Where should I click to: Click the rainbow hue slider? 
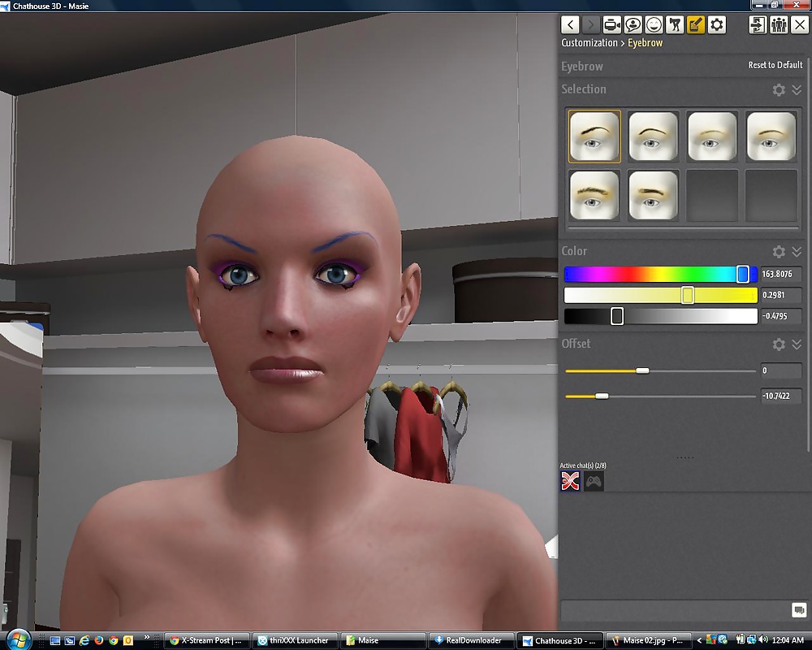tap(660, 275)
